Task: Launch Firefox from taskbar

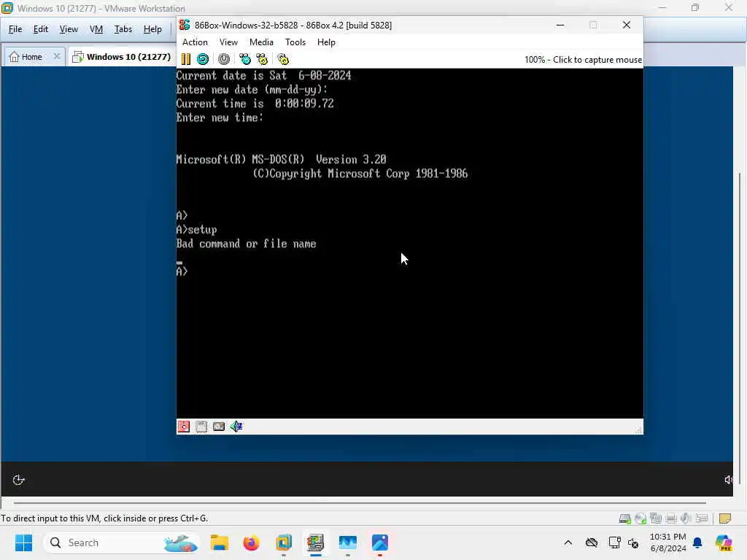Action: coord(251,542)
